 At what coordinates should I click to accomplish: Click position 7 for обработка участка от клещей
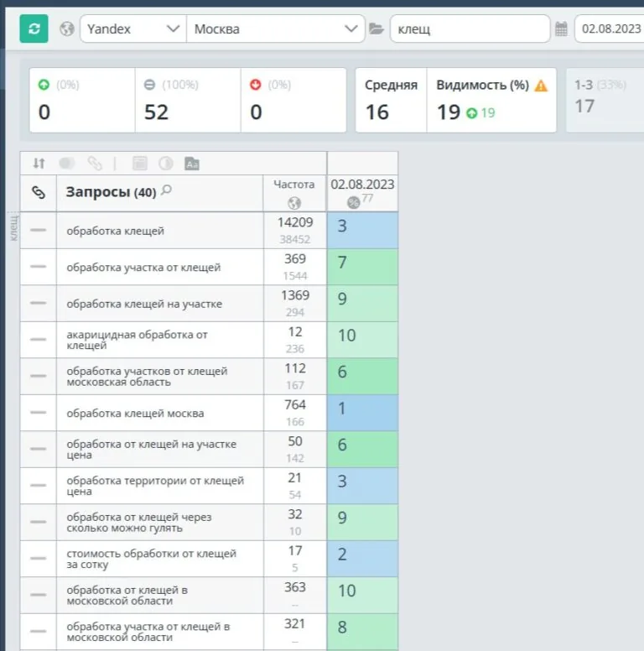362,267
